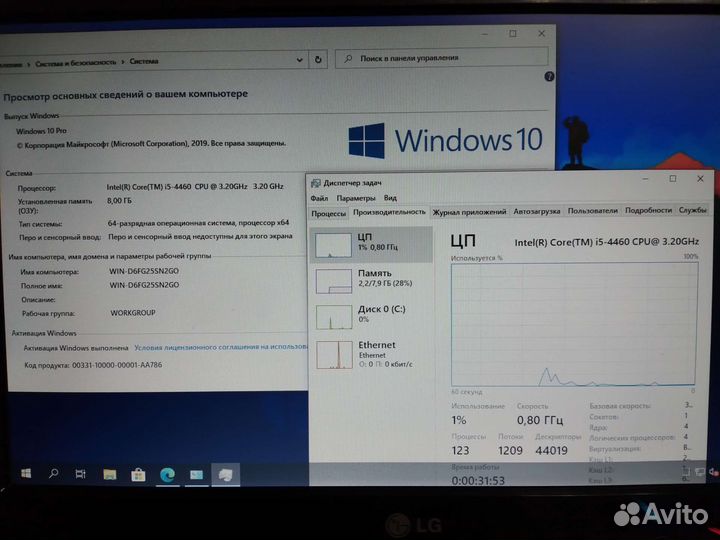This screenshot has width=720, height=540.
Task: Click the 123 processes count
Action: coord(460,450)
